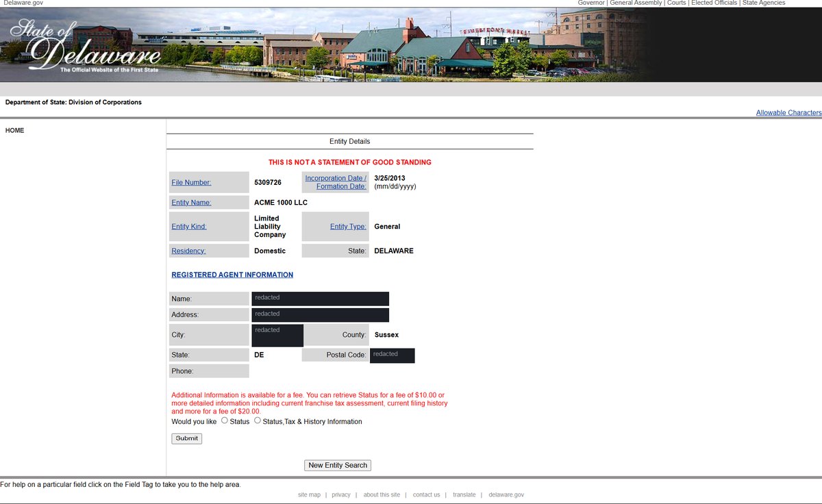Open the REGISTERED AGENT INFORMATION link
The height and width of the screenshot is (504, 822).
pos(232,275)
